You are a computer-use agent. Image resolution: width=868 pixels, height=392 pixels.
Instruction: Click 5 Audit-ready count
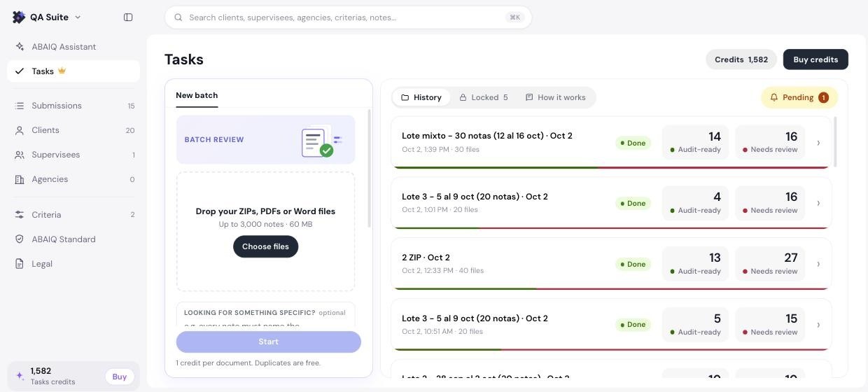[x=695, y=325]
